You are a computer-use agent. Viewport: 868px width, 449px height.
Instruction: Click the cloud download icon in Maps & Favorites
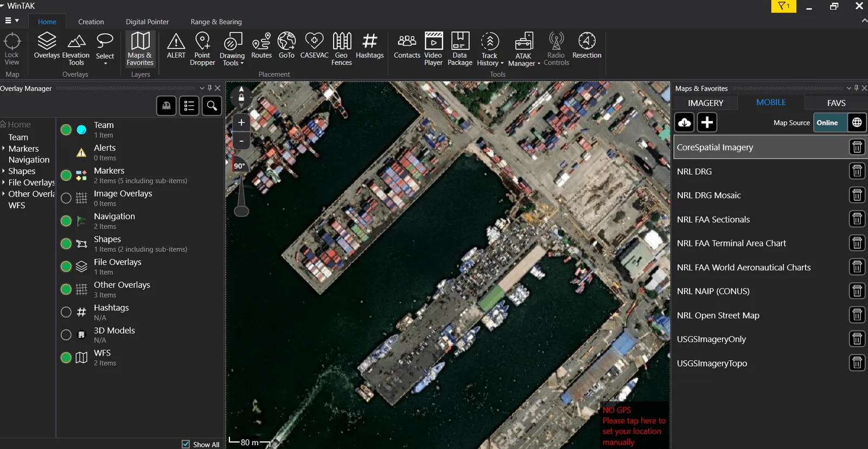pos(685,122)
